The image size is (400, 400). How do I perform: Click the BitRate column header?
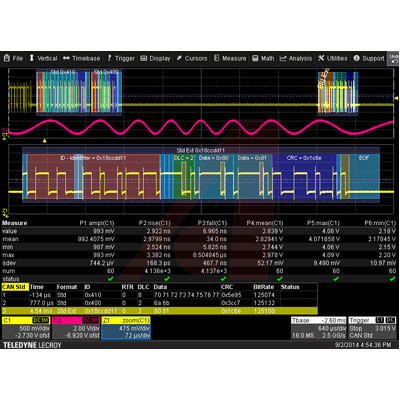coord(263,287)
